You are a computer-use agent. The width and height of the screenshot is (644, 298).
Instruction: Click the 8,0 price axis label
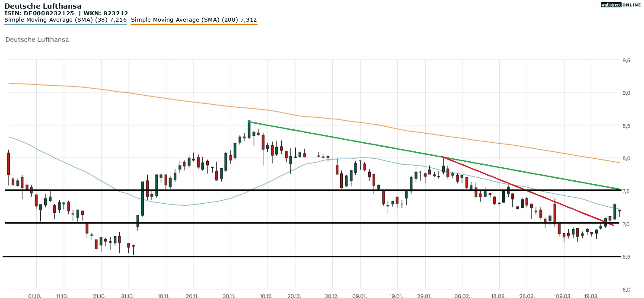tap(626, 158)
